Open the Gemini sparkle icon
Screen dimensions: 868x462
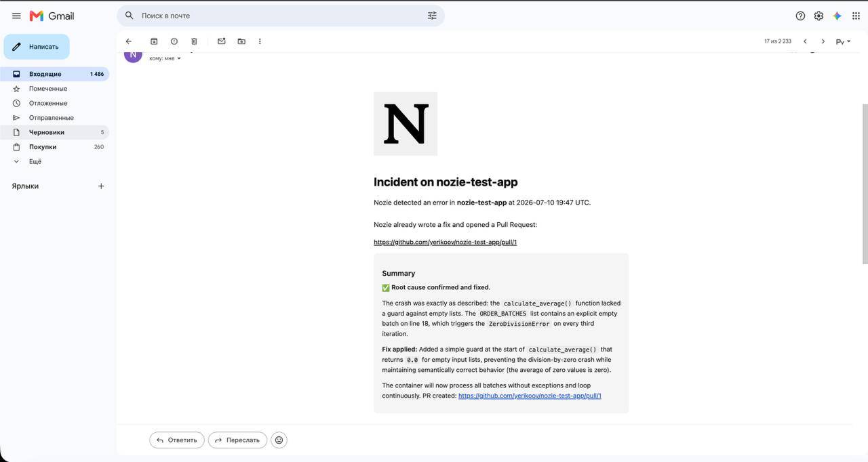coord(837,16)
